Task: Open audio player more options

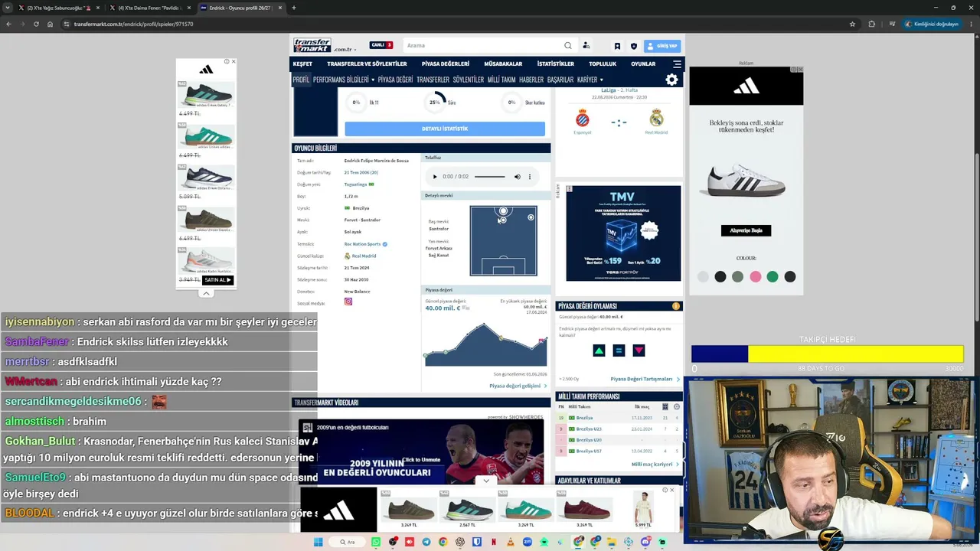Action: point(529,177)
